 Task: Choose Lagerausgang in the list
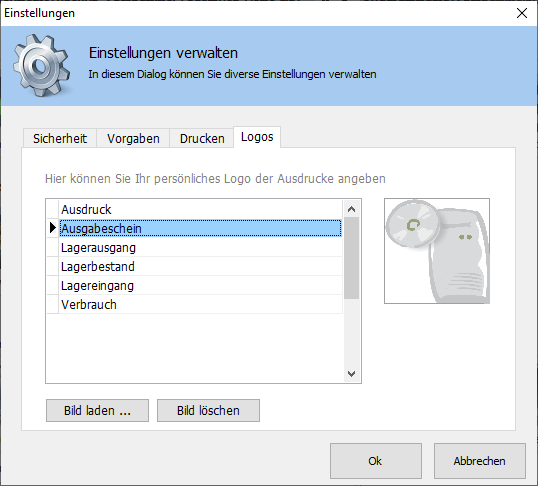tap(200, 247)
